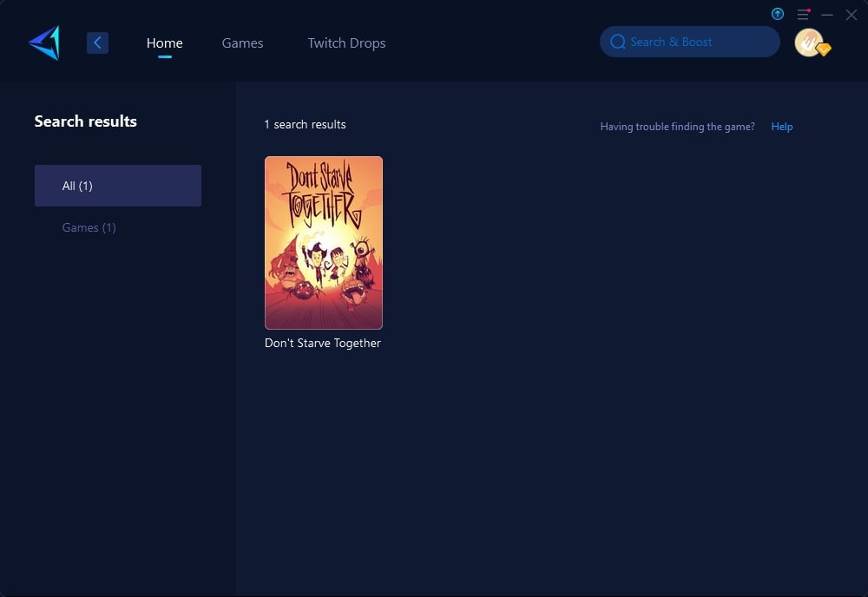
Task: Open the user avatar profile
Action: tap(810, 43)
